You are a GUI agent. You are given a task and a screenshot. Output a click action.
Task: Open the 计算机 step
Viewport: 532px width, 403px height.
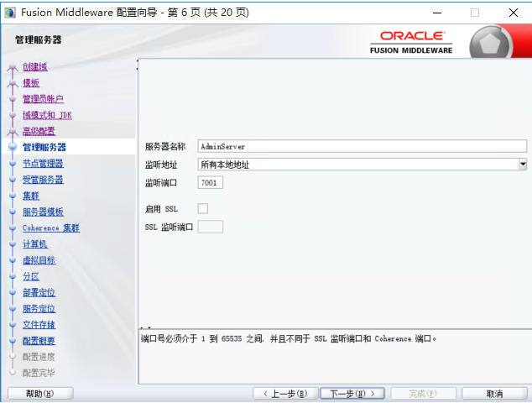coord(35,243)
